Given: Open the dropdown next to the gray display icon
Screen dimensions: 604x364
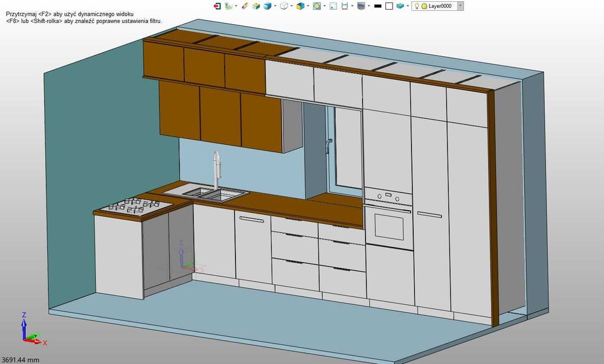Looking at the screenshot, I should (x=369, y=6).
